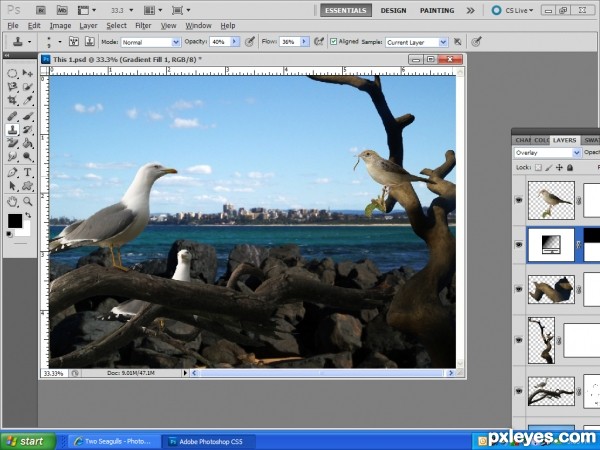Open the Filter menu

143,26
